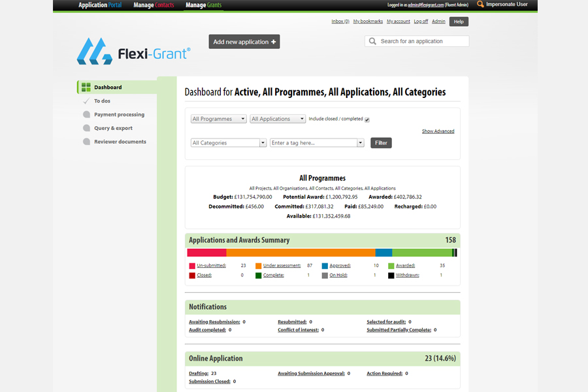Click the Awarded green color swatch
Image resolution: width=588 pixels, height=392 pixels.
391,266
